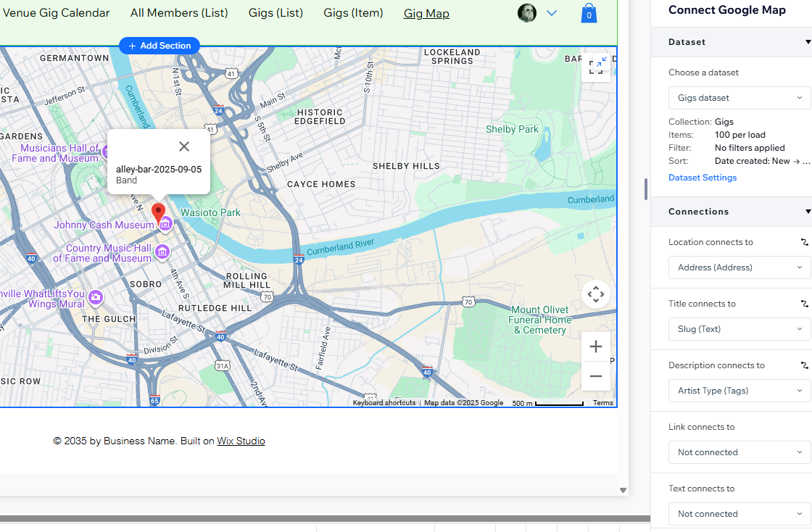Expand the member account menu chevron
The height and width of the screenshot is (532, 812).
coord(552,13)
